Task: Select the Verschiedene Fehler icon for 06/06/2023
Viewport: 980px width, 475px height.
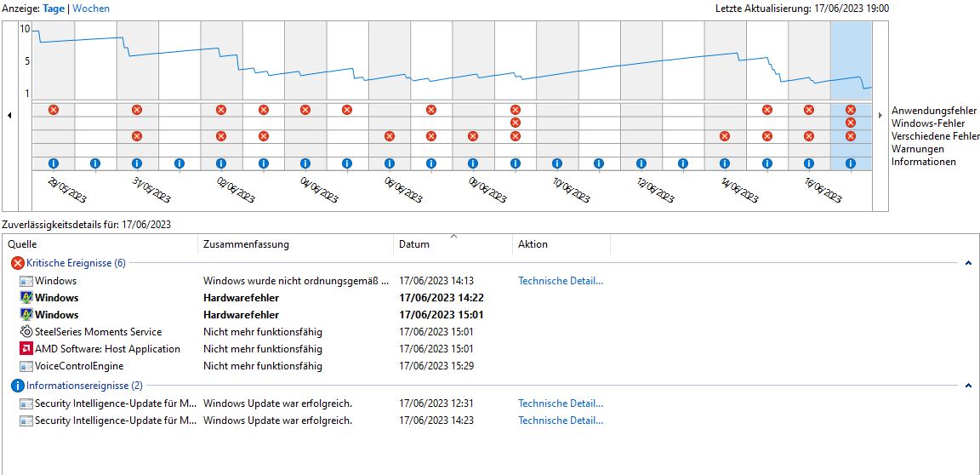Action: [x=390, y=136]
